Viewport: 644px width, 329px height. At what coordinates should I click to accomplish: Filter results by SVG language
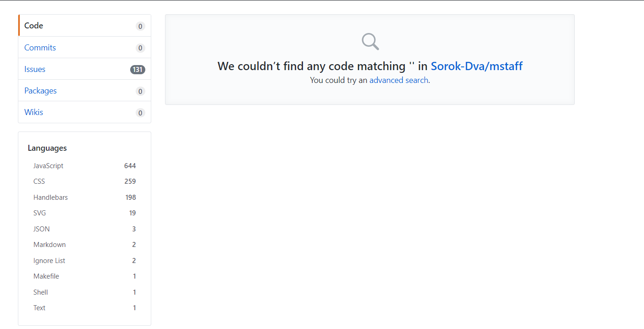[85, 213]
